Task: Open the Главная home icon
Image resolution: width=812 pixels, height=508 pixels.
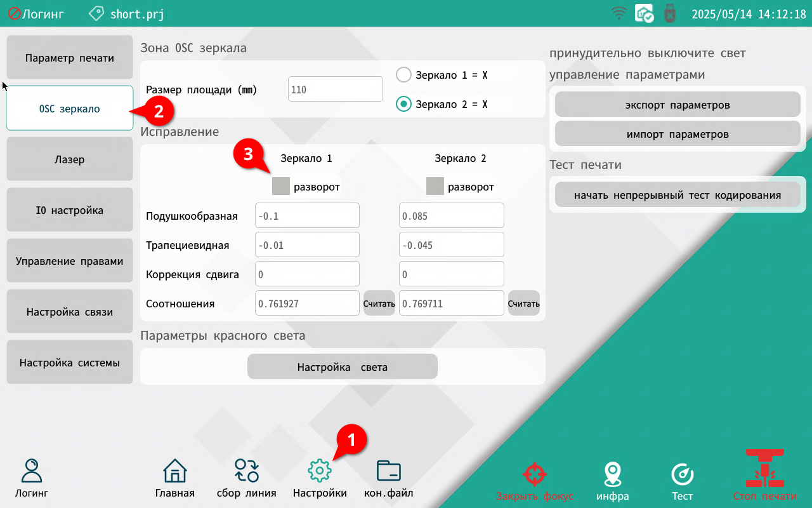Action: 175,472
